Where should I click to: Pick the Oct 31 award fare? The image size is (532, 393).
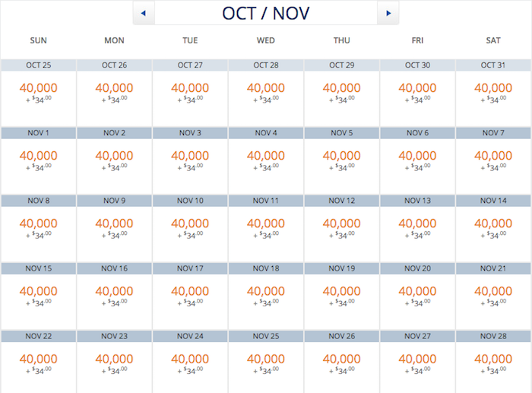493,93
